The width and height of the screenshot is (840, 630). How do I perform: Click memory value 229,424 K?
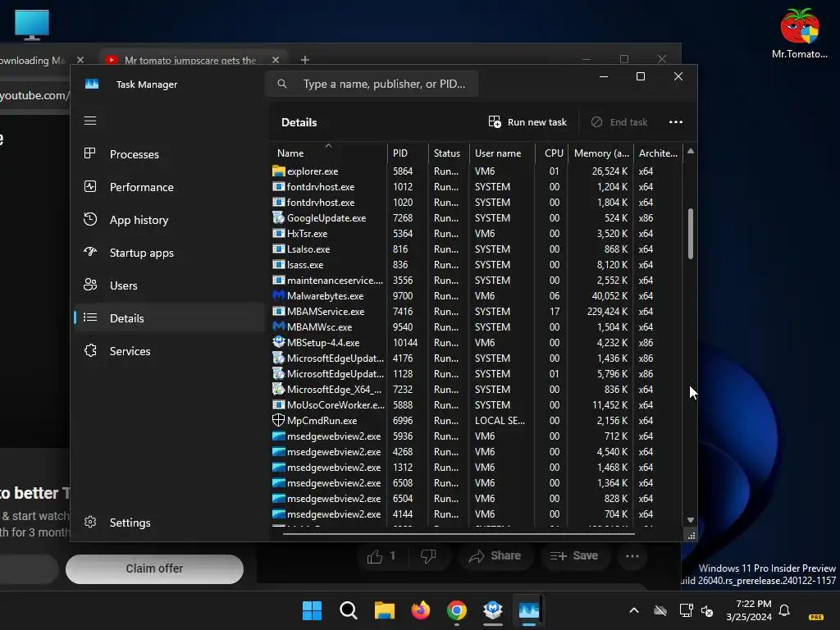607,311
